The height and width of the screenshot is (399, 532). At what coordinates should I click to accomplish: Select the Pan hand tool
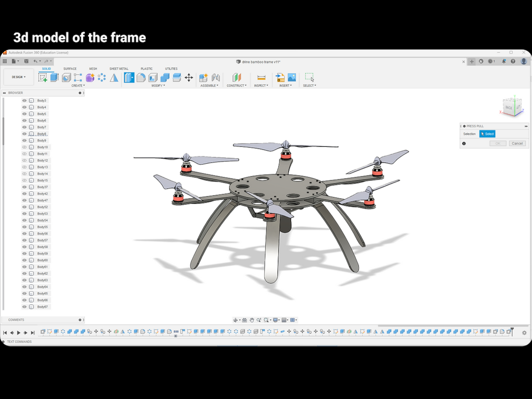pyautogui.click(x=251, y=320)
